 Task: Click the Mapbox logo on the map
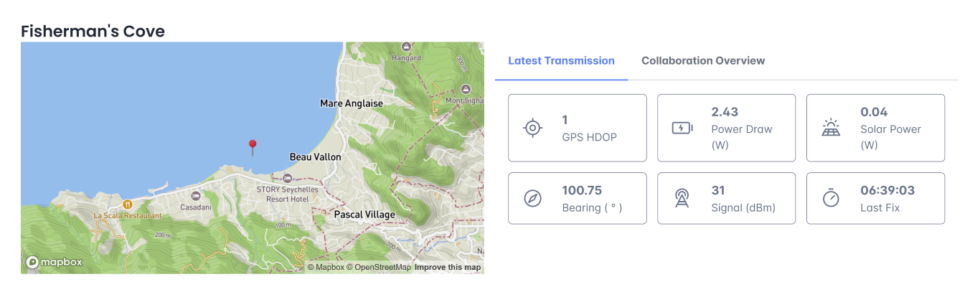click(x=55, y=262)
